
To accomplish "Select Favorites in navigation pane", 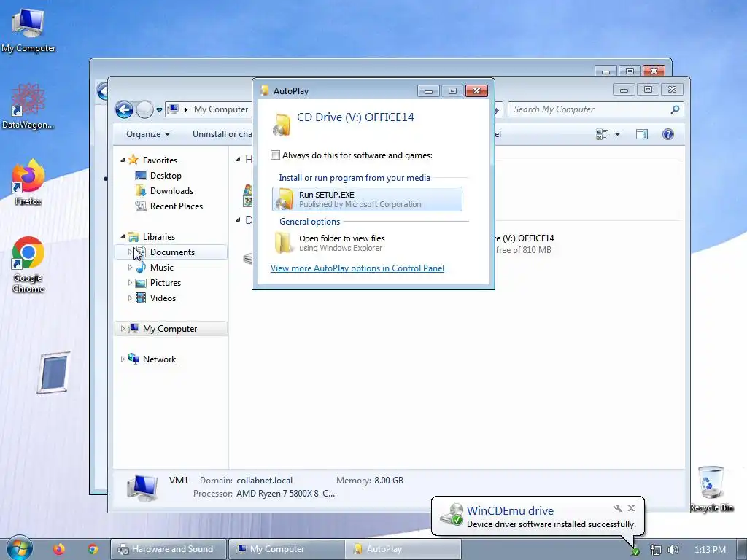I will [160, 160].
